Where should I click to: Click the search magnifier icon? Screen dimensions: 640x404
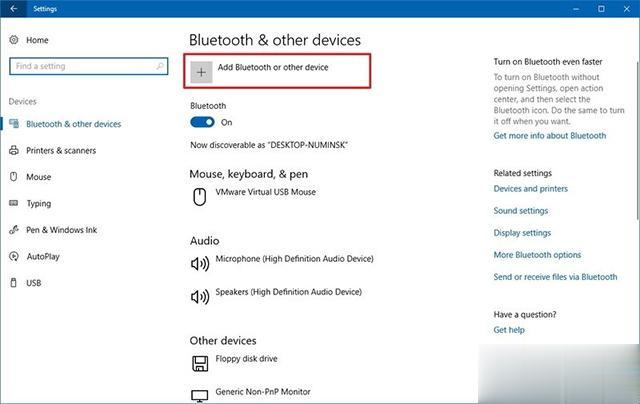160,66
